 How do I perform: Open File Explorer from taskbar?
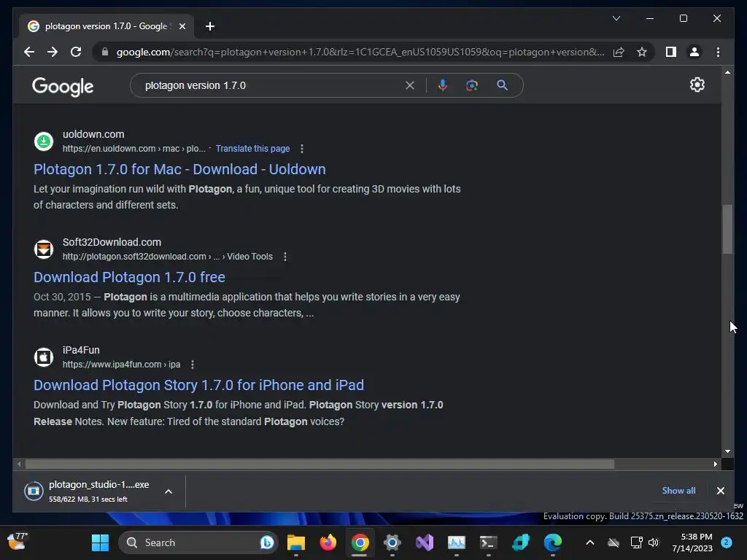tap(296, 542)
